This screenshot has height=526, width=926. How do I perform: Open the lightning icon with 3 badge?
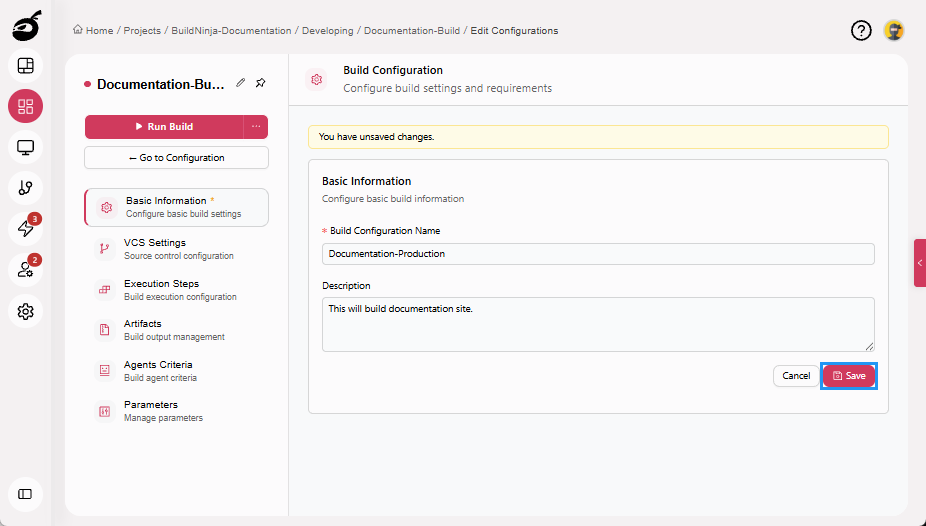(25, 228)
